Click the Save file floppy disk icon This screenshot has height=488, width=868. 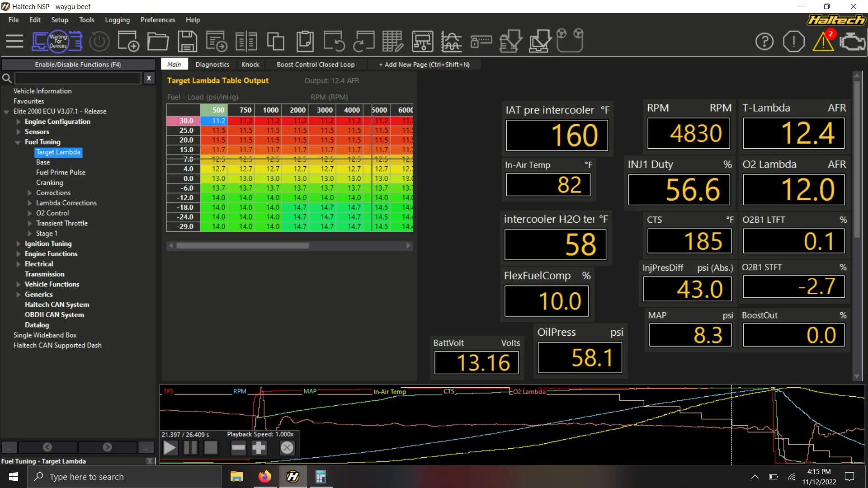[x=187, y=41]
